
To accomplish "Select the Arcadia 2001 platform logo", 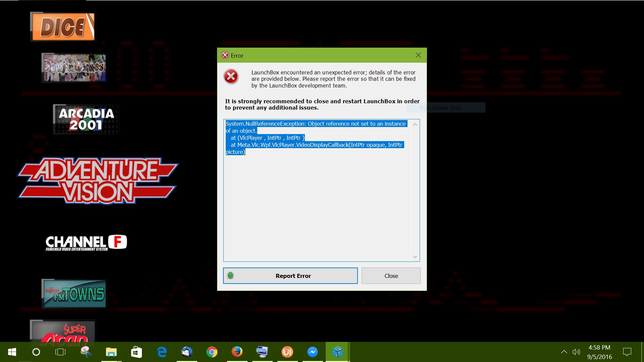I will (86, 119).
